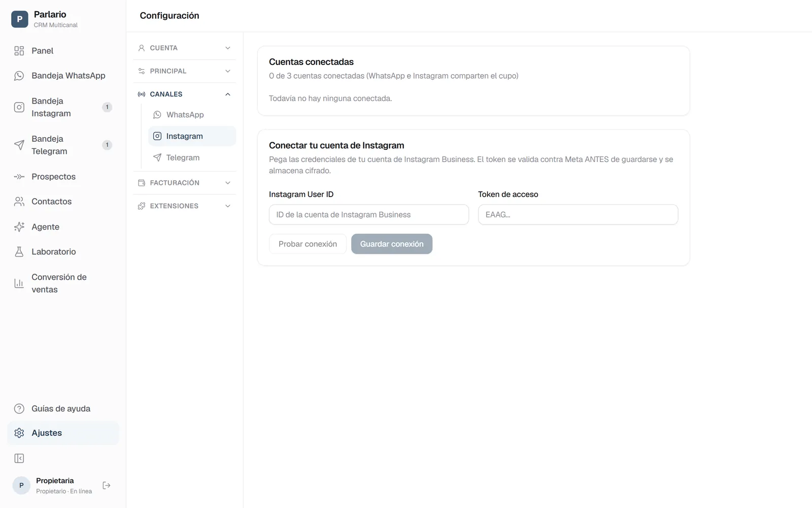The image size is (812, 508).
Task: Click the Instagram inbox sidebar icon
Action: (19, 107)
